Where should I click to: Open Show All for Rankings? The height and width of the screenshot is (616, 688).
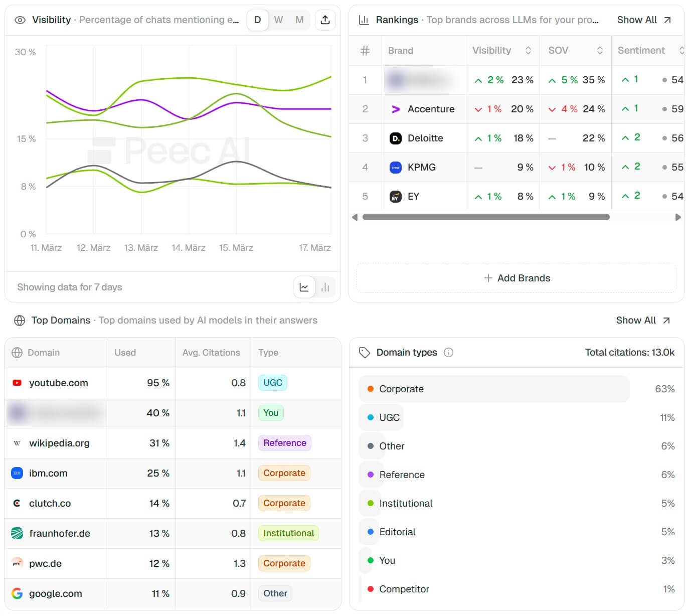coord(643,20)
